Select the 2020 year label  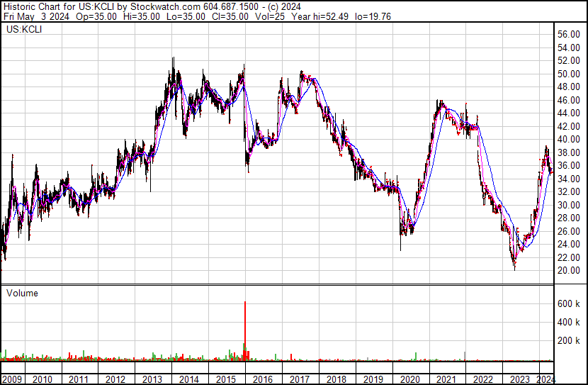pos(409,379)
